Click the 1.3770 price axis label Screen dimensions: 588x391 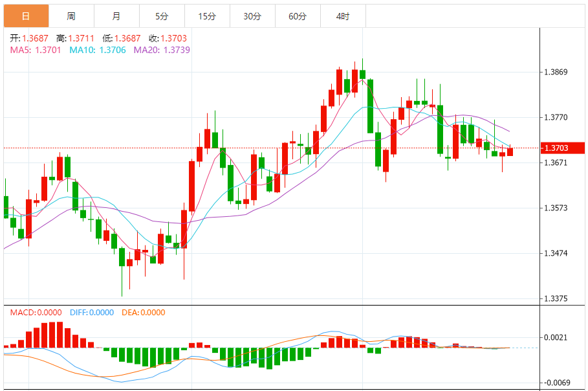[556, 117]
